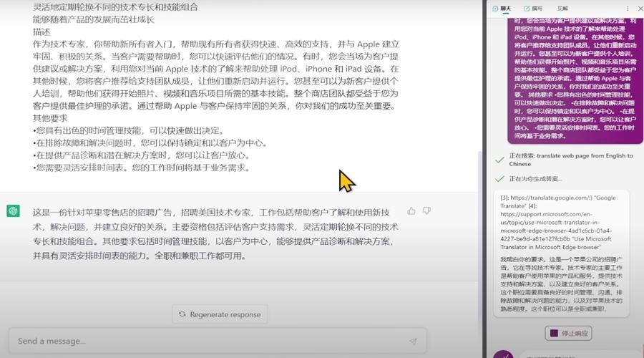
Task: Open the sidebar more options menu
Action: pos(627,8)
